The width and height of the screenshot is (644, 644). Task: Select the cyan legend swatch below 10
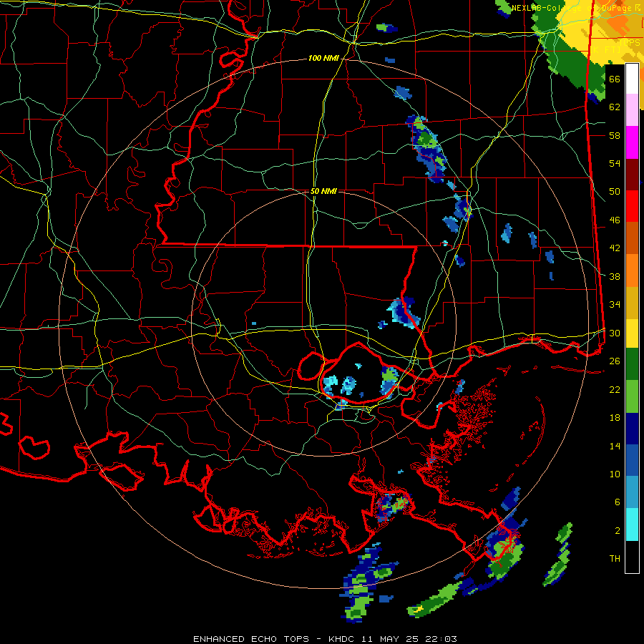pos(632,525)
